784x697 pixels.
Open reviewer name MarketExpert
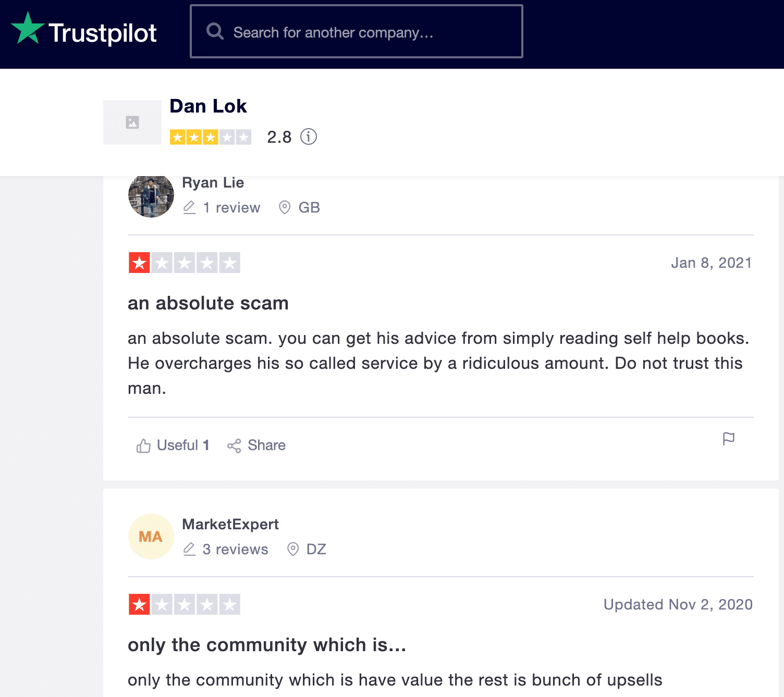click(x=230, y=524)
